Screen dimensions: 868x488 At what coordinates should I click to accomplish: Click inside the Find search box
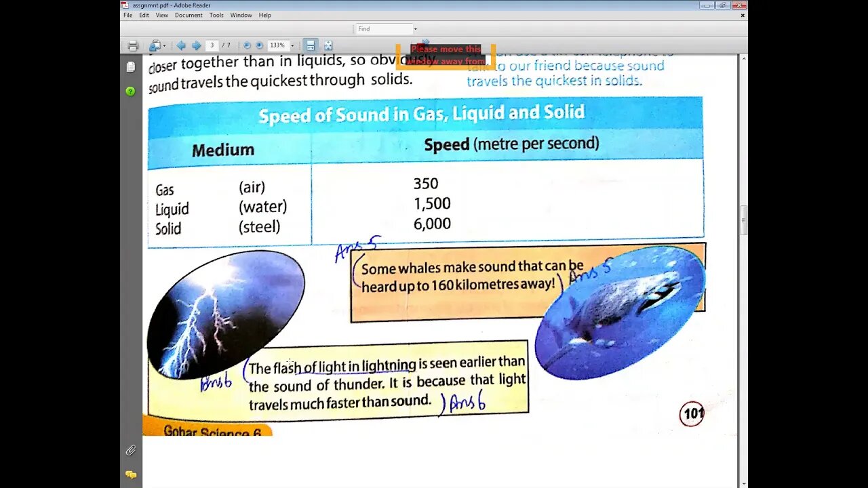[384, 28]
